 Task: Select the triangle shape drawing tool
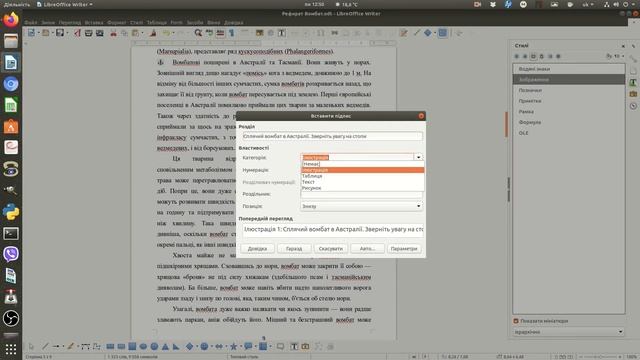click(x=165, y=347)
